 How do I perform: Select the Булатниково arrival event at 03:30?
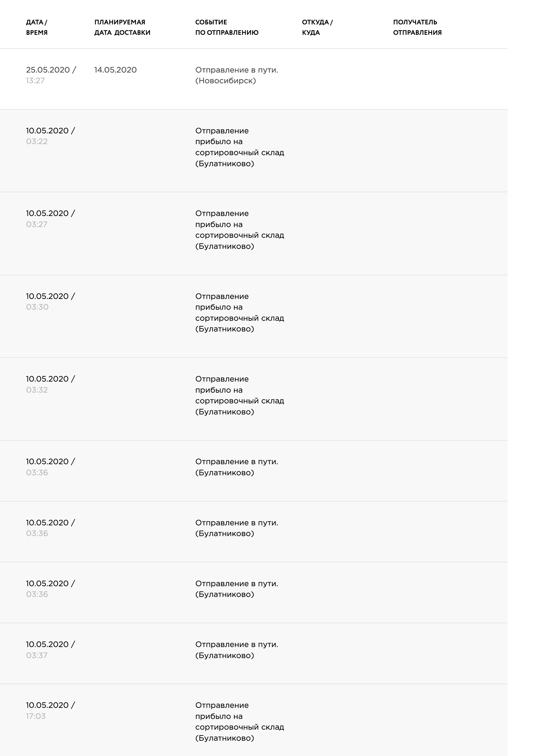tap(240, 313)
